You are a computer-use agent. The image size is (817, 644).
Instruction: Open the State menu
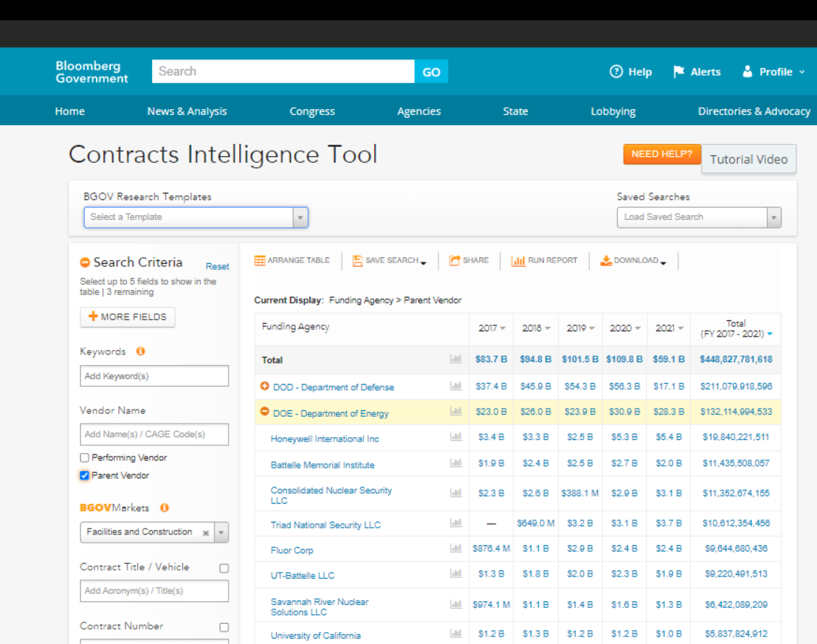[x=516, y=111]
